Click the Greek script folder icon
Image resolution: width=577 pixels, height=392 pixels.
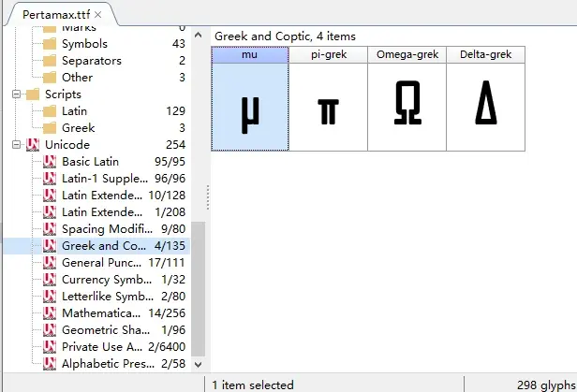click(49, 128)
